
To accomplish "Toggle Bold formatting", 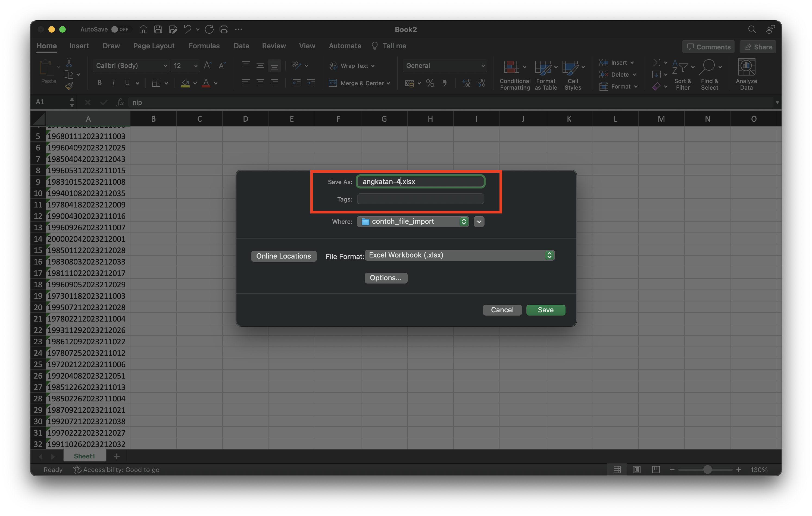I will [x=99, y=83].
